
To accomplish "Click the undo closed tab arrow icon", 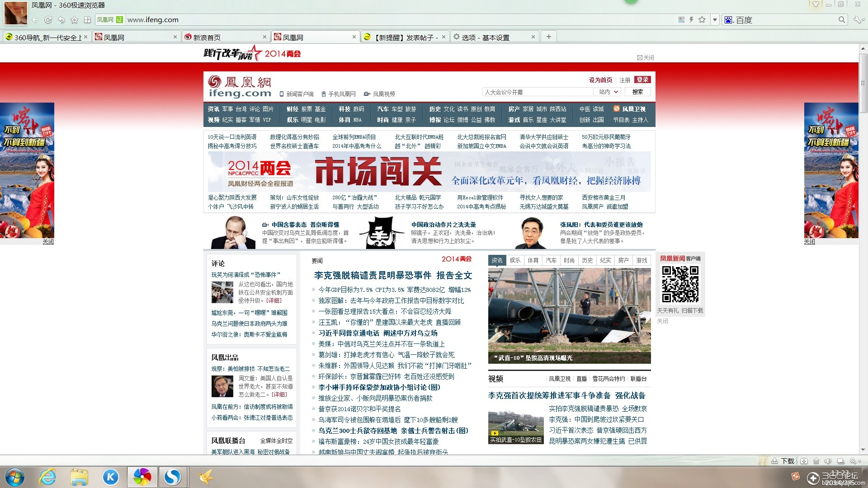I will [61, 20].
